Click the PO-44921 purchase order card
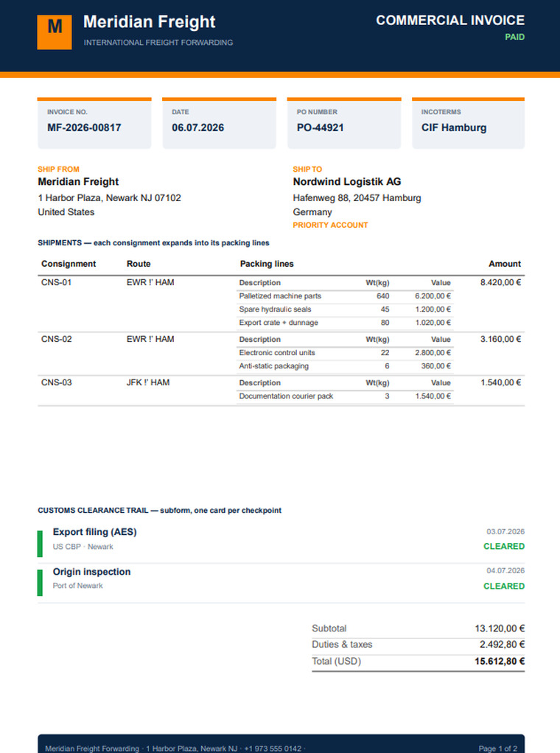The width and height of the screenshot is (560, 753). [344, 124]
